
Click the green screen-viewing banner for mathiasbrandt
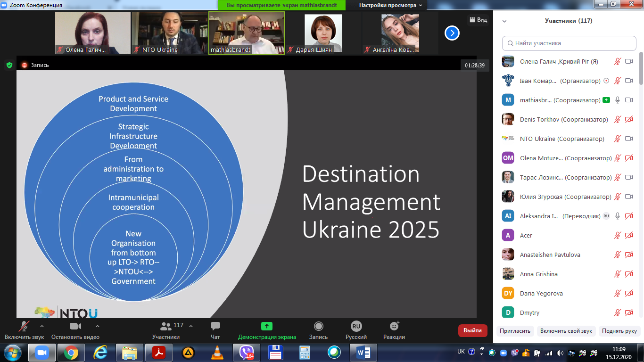pyautogui.click(x=281, y=5)
